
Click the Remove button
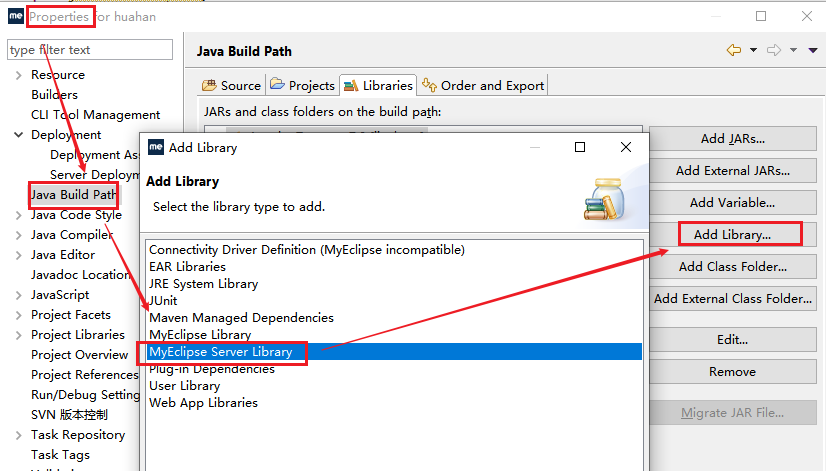pyautogui.click(x=733, y=372)
